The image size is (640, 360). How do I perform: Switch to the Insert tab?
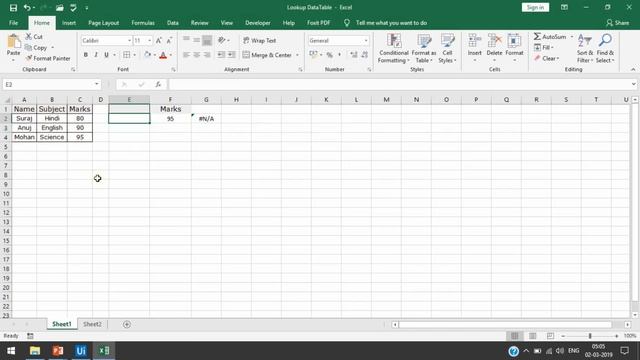point(69,23)
